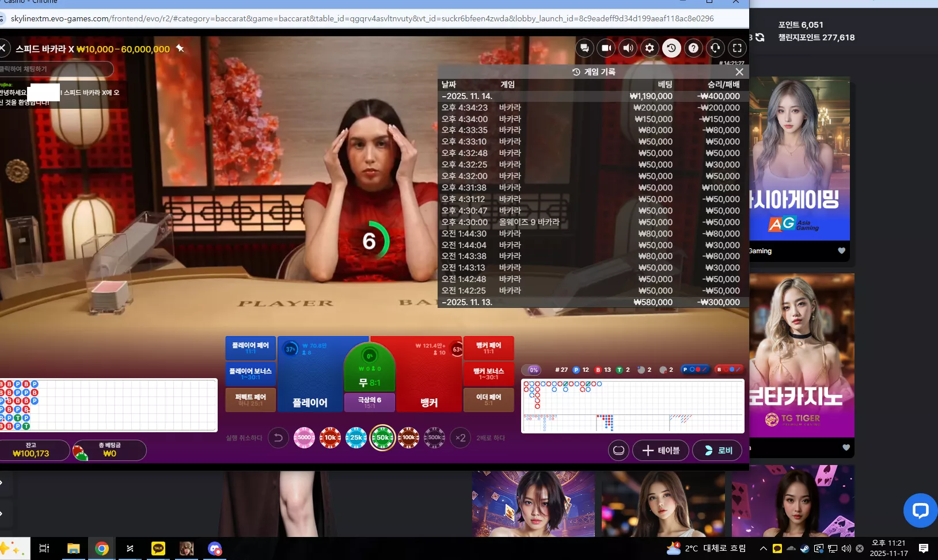Select the brown 100k chip

tap(409, 437)
